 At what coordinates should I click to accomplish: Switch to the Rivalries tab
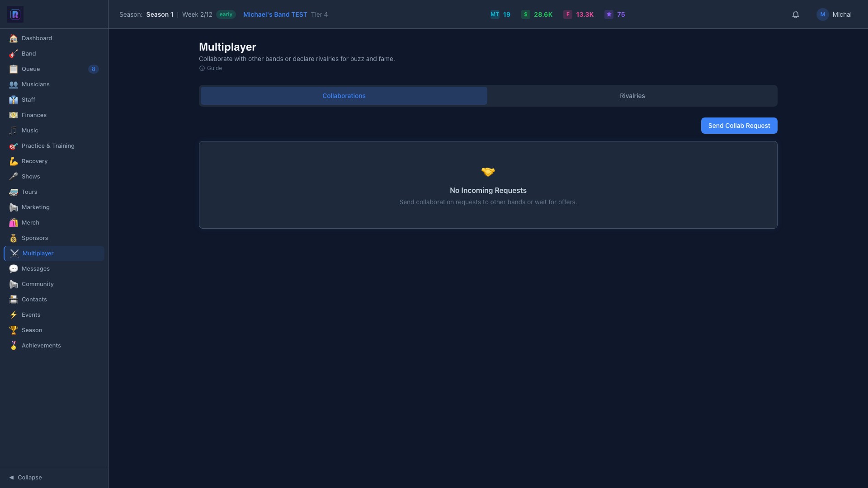(x=632, y=96)
